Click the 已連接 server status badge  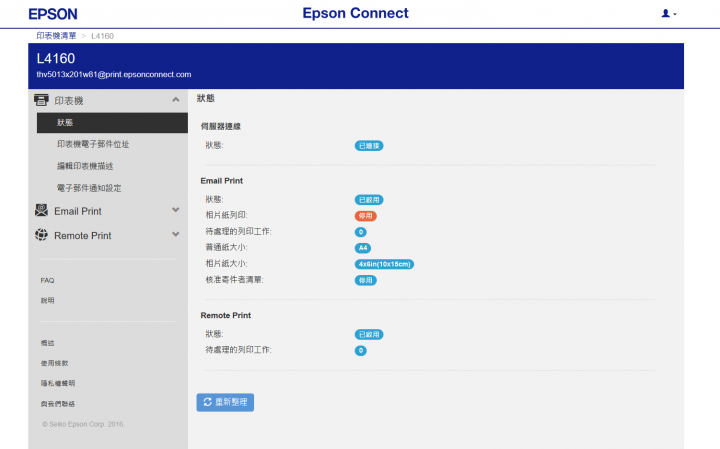(x=369, y=146)
